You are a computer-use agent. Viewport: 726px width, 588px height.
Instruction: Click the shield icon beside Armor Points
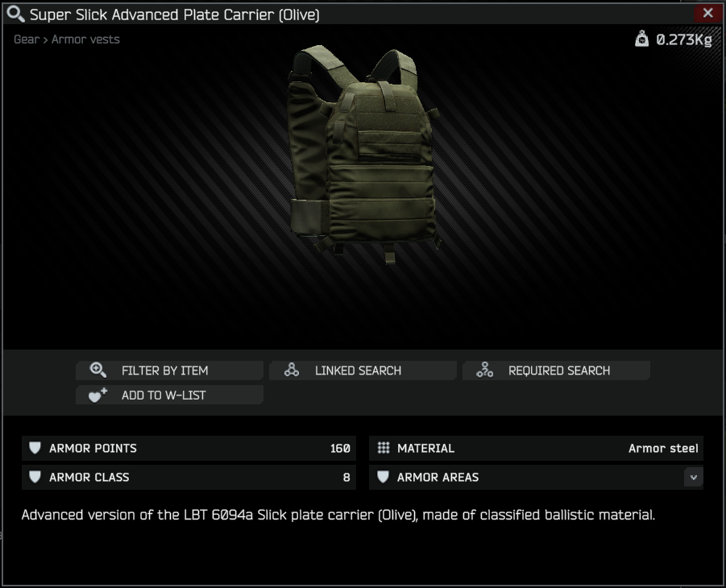pos(35,448)
